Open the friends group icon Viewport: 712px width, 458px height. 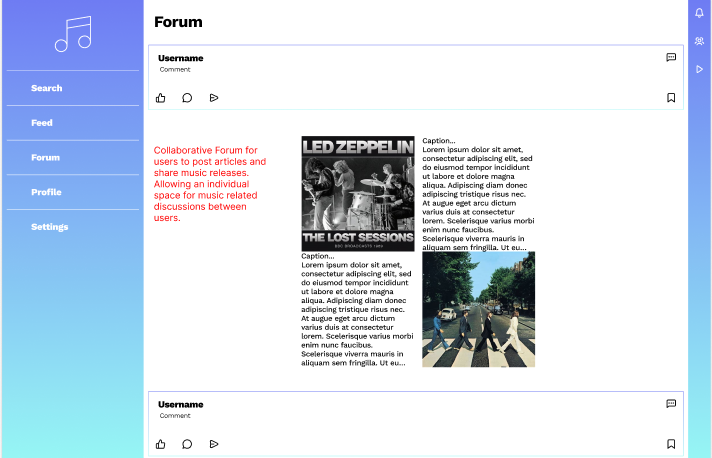(699, 41)
